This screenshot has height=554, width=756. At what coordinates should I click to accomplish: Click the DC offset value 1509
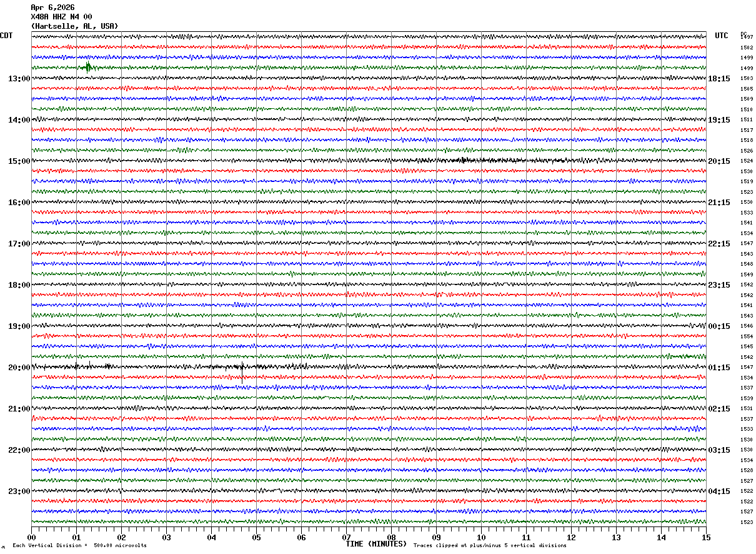(747, 99)
